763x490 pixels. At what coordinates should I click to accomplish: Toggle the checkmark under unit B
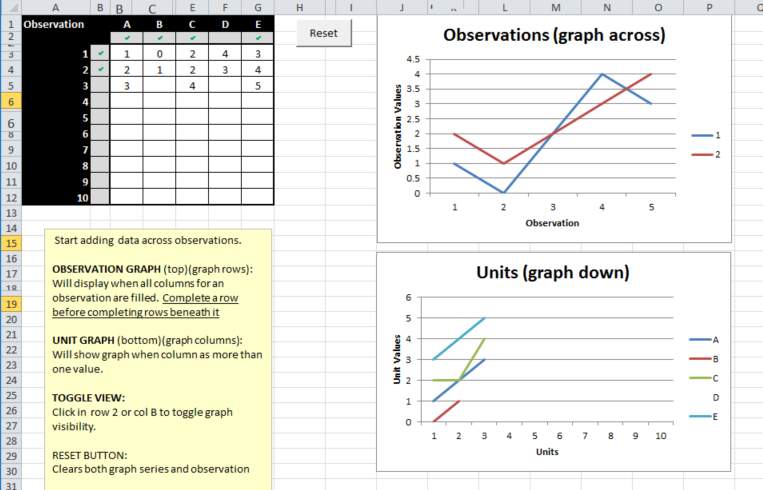click(x=159, y=38)
